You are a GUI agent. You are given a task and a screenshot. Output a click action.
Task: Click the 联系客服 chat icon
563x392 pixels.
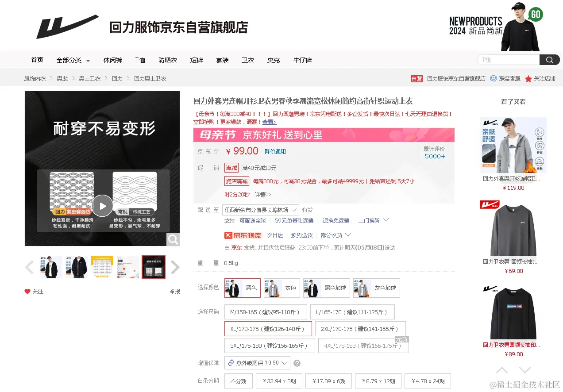click(x=494, y=78)
